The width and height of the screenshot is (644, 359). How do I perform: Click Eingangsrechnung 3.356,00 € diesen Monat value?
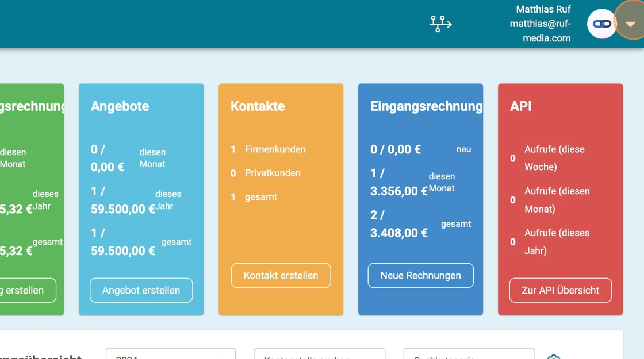click(399, 182)
